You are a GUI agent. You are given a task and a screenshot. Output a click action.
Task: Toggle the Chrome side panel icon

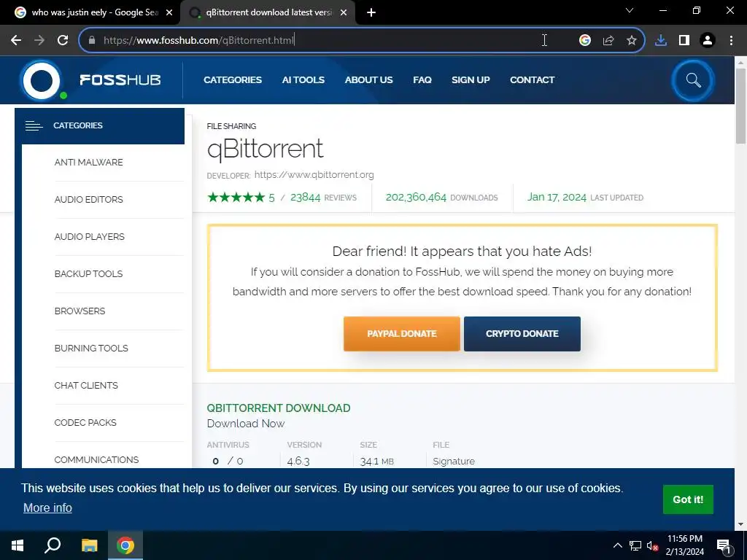684,41
